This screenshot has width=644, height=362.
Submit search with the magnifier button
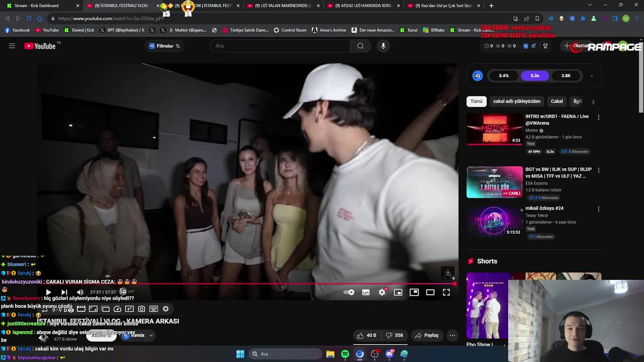360,46
